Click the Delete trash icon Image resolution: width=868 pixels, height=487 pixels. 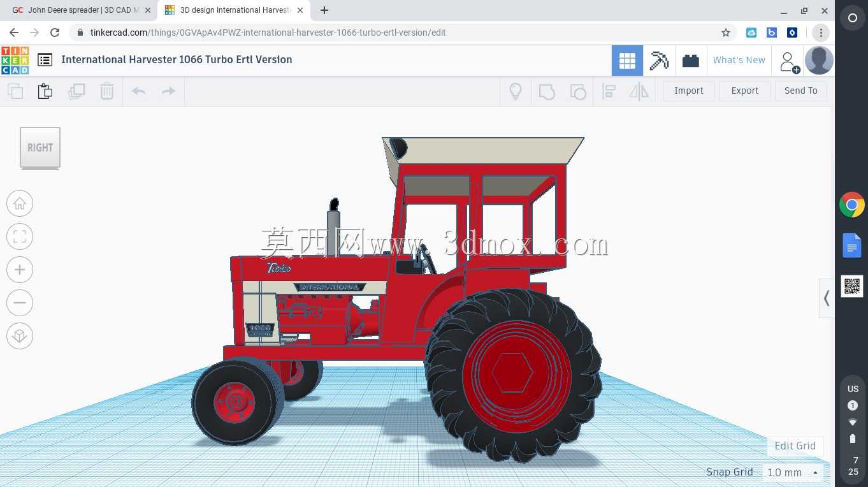[107, 91]
